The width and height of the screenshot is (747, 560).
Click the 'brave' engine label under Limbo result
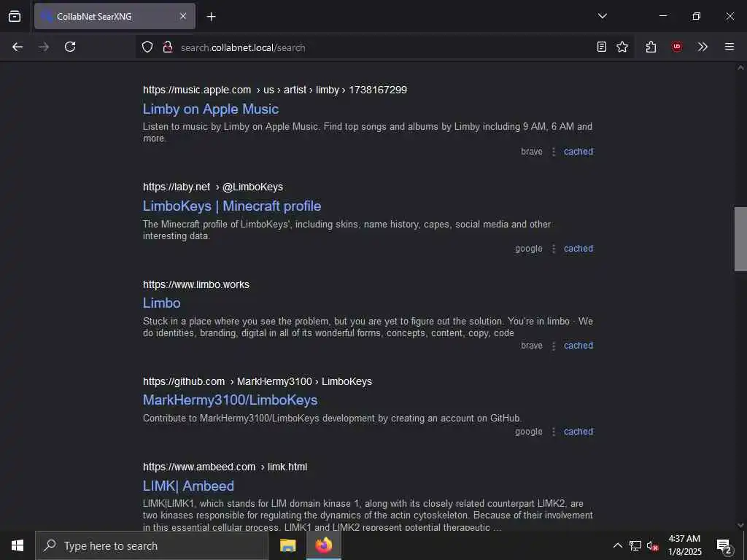click(532, 346)
